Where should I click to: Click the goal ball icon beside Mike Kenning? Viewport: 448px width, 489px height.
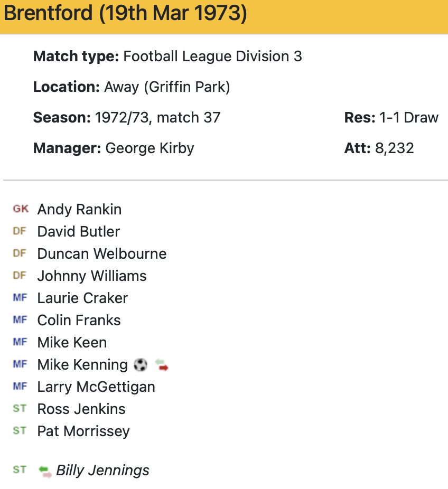point(141,365)
